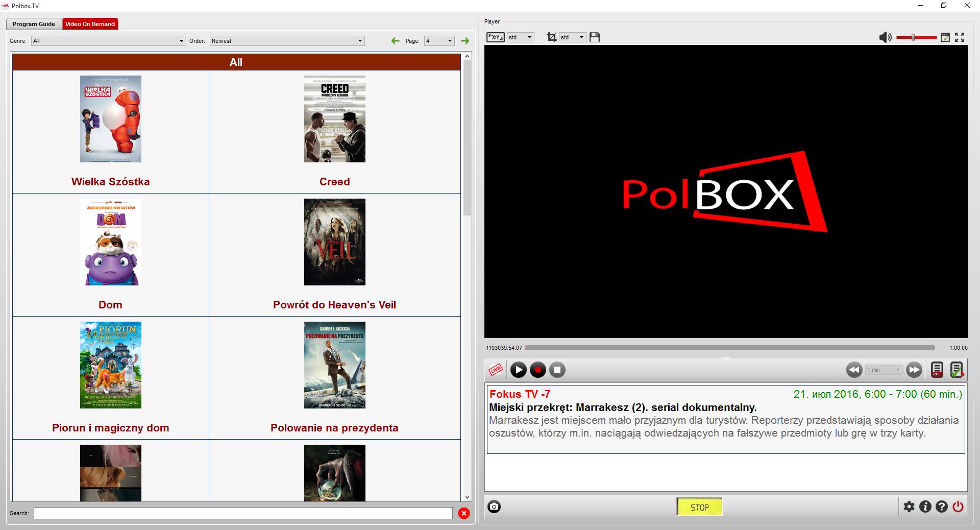Toggle fullscreen mode icon

tap(960, 37)
